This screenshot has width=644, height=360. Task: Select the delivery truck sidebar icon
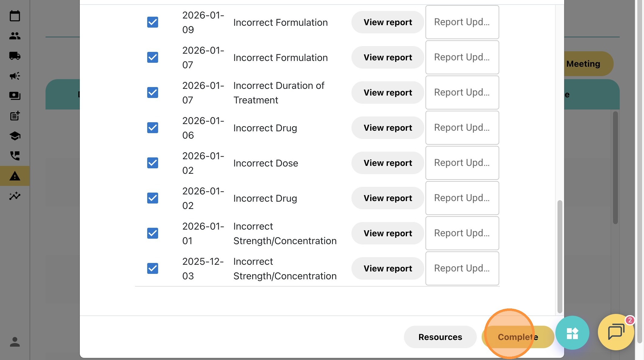click(x=15, y=56)
